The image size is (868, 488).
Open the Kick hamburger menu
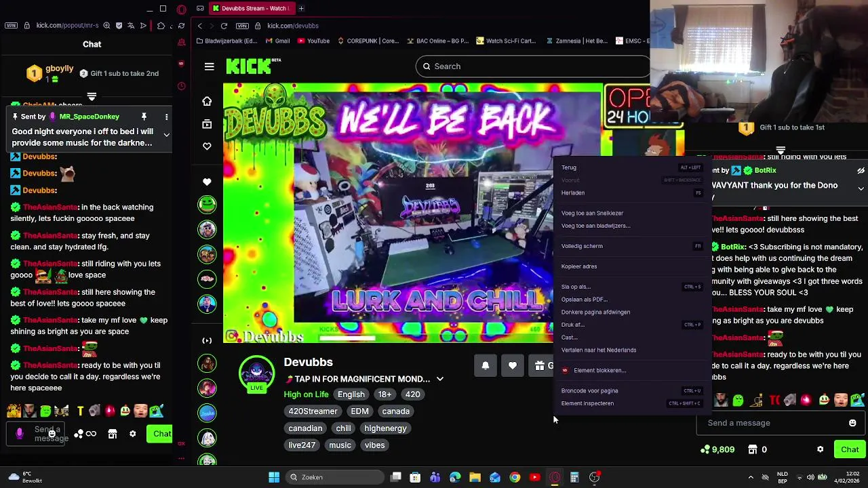point(209,66)
